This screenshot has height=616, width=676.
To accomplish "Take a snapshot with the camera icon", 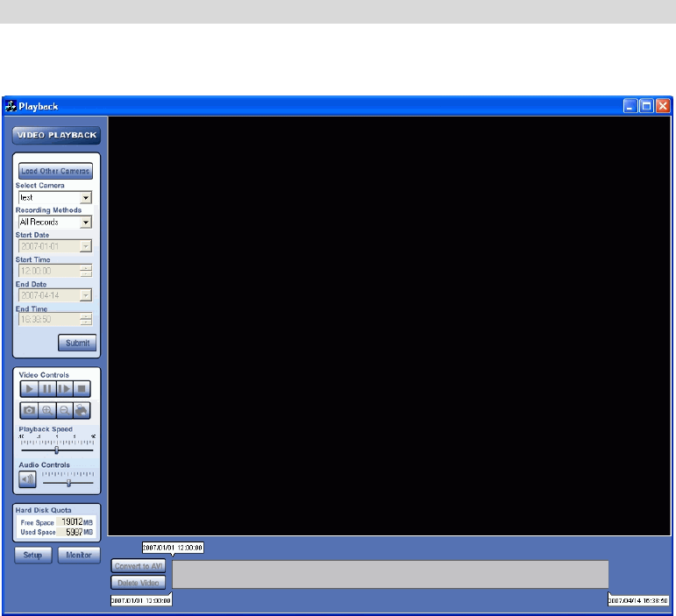I will [x=29, y=411].
